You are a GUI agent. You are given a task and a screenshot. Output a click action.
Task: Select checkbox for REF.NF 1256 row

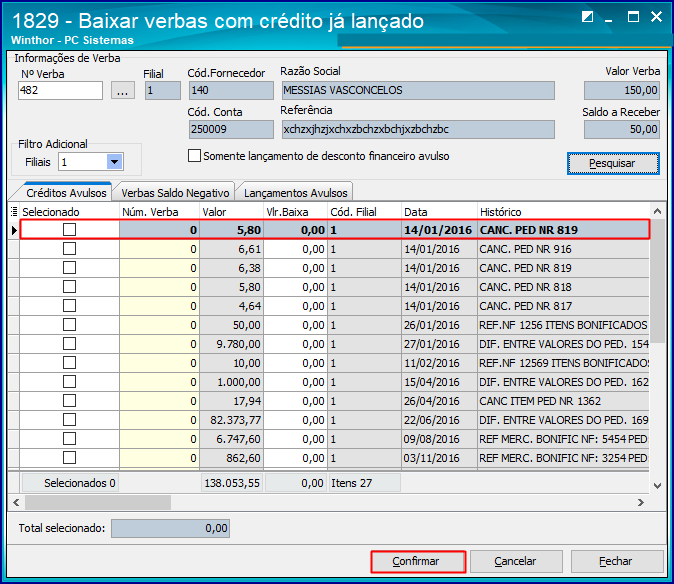click(x=69, y=324)
